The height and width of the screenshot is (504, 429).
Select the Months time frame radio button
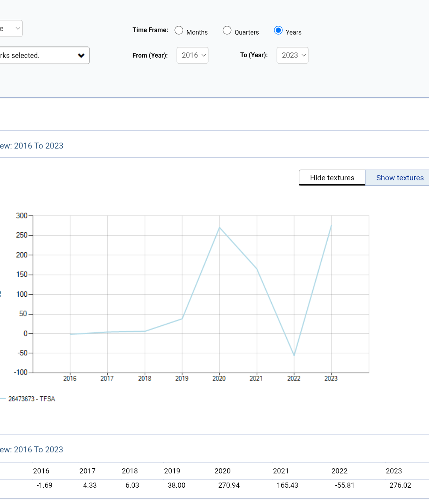tap(179, 31)
